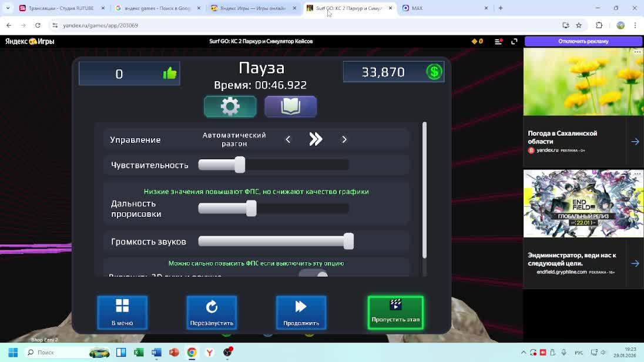
Task: Open Excel from the taskbar
Action: point(139,353)
